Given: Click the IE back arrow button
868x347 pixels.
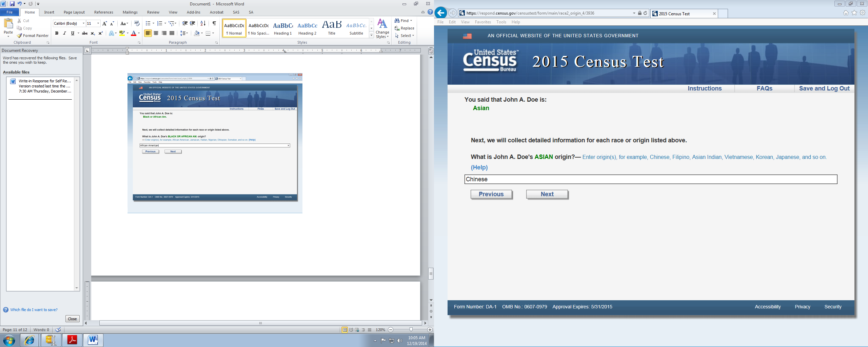Looking at the screenshot, I should tap(440, 13).
